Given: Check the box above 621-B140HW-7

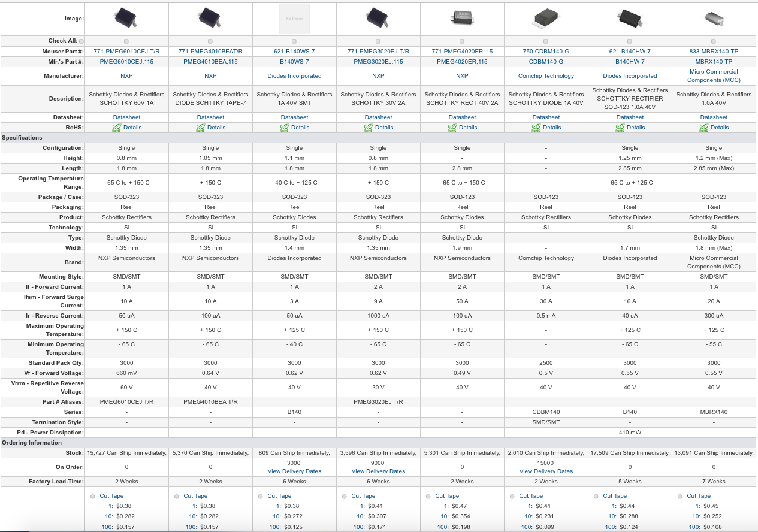Looking at the screenshot, I should coord(630,41).
